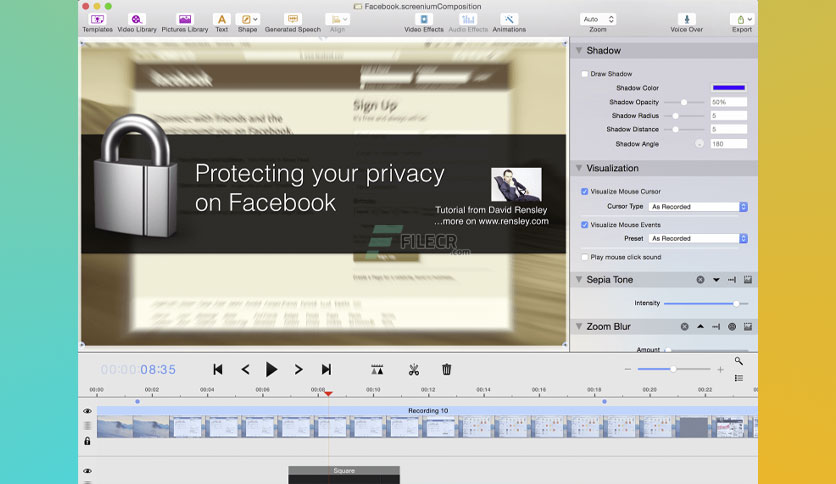The image size is (836, 484).
Task: Select the Recording 10 clip
Action: (427, 422)
